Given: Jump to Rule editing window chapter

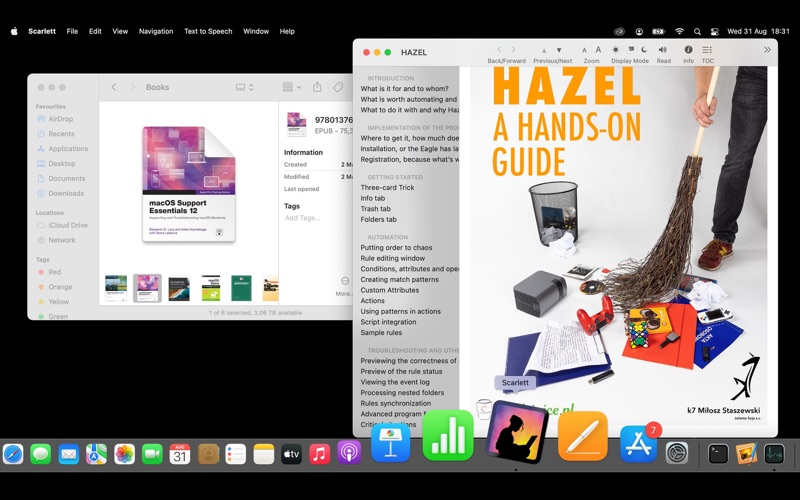Looking at the screenshot, I should pyautogui.click(x=392, y=258).
